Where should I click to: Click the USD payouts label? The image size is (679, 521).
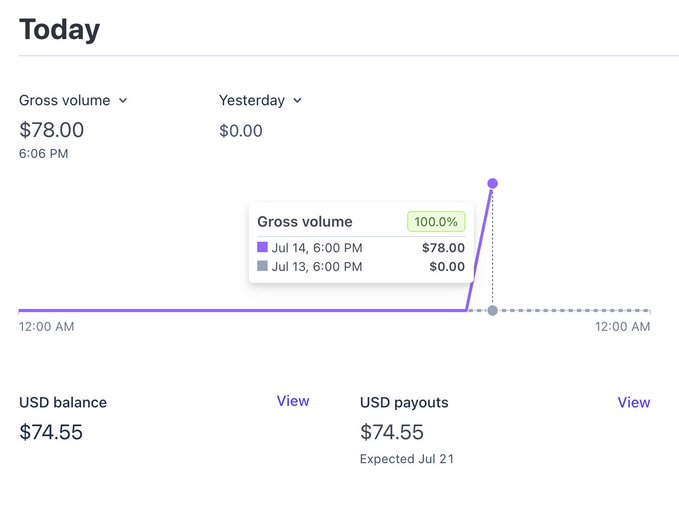(404, 403)
